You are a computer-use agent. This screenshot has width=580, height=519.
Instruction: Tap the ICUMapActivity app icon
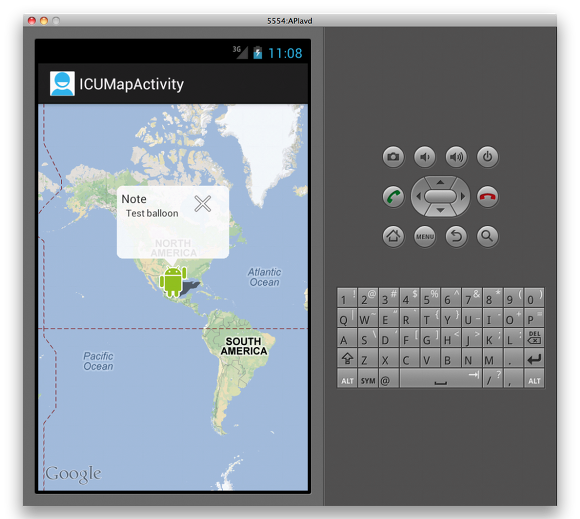(x=62, y=84)
